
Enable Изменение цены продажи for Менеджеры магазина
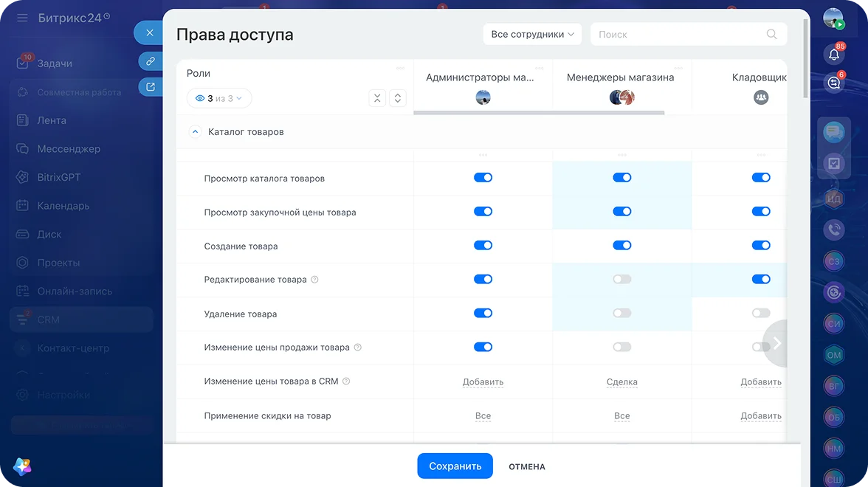click(x=621, y=347)
